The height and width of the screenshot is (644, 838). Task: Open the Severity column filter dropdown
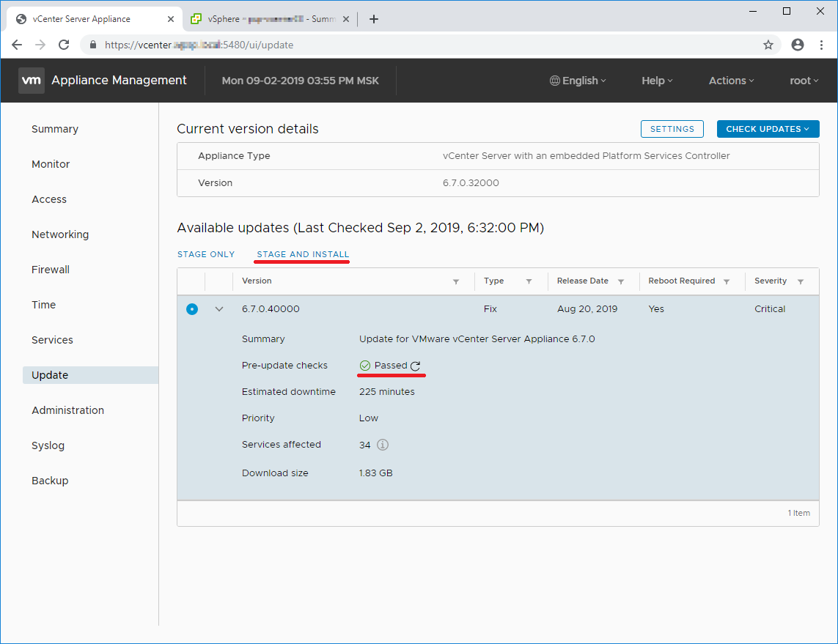click(x=801, y=281)
